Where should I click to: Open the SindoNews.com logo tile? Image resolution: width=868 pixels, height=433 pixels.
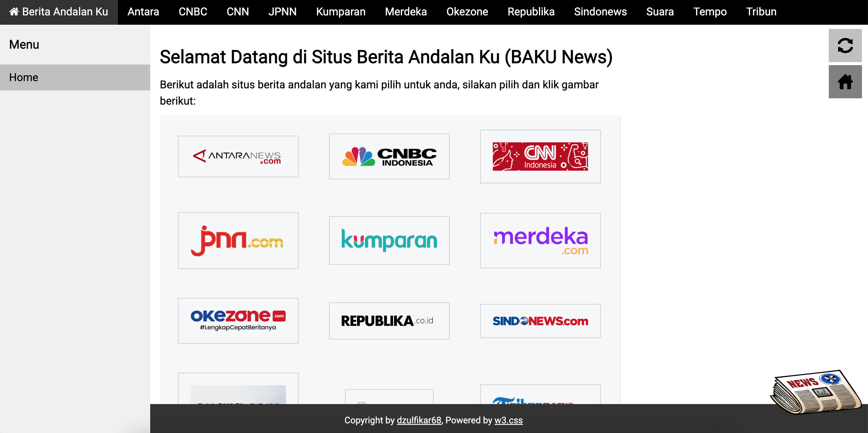[x=540, y=321]
